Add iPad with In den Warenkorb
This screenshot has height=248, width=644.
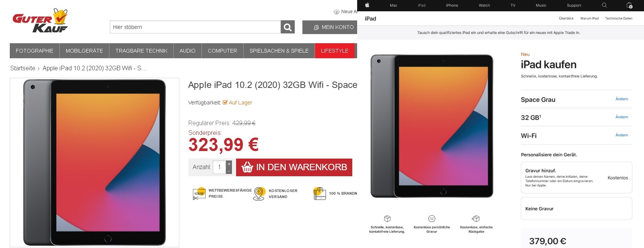pyautogui.click(x=294, y=167)
